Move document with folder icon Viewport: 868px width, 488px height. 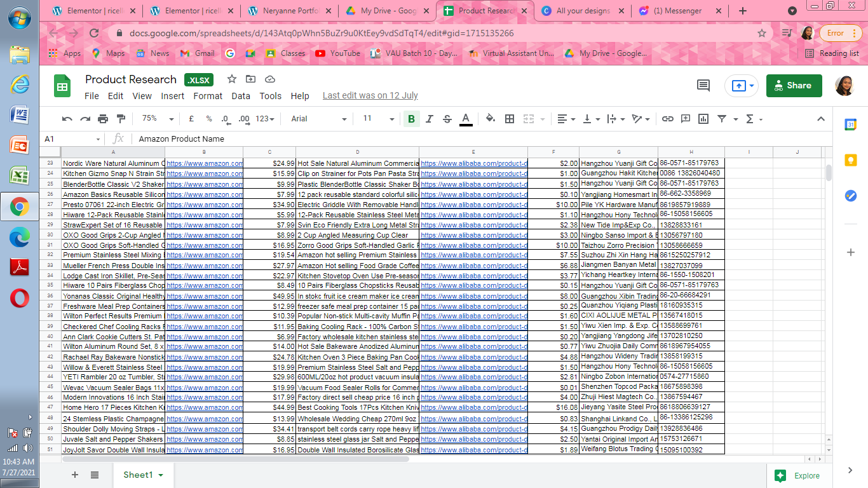(x=251, y=79)
